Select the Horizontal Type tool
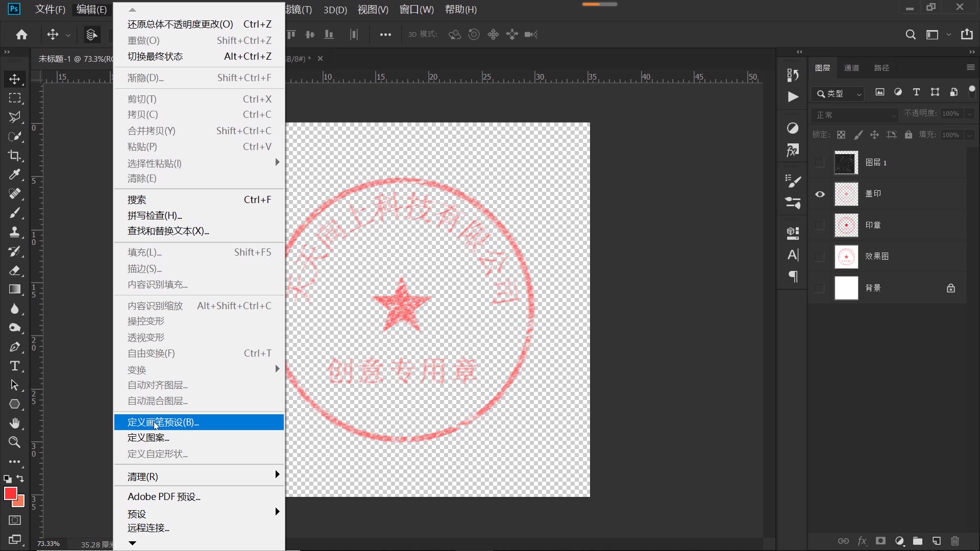 pyautogui.click(x=15, y=366)
